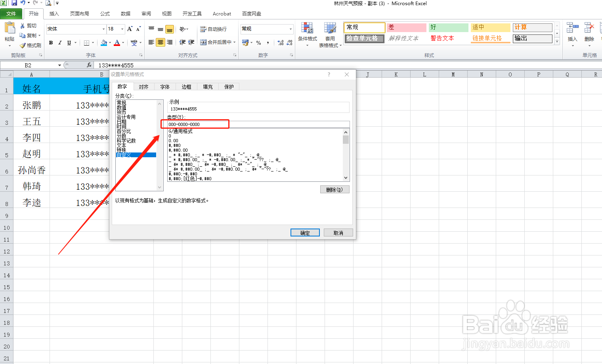
Task: Open the 插入 ribbon tab
Action: pyautogui.click(x=54, y=13)
